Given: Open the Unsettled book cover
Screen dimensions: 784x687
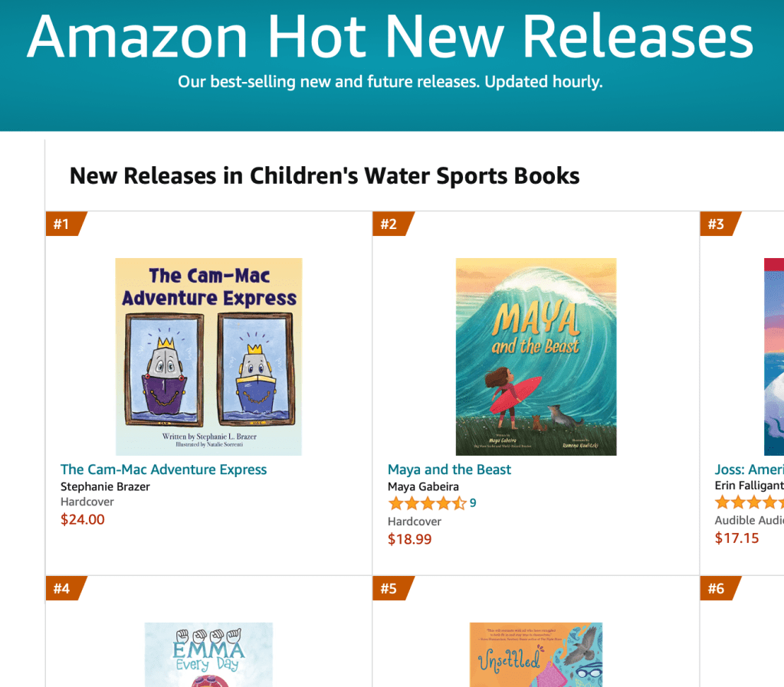Looking at the screenshot, I should [x=536, y=655].
